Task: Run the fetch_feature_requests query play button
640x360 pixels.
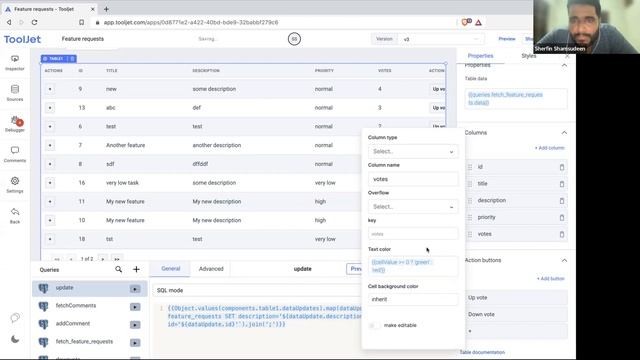Action: click(135, 343)
